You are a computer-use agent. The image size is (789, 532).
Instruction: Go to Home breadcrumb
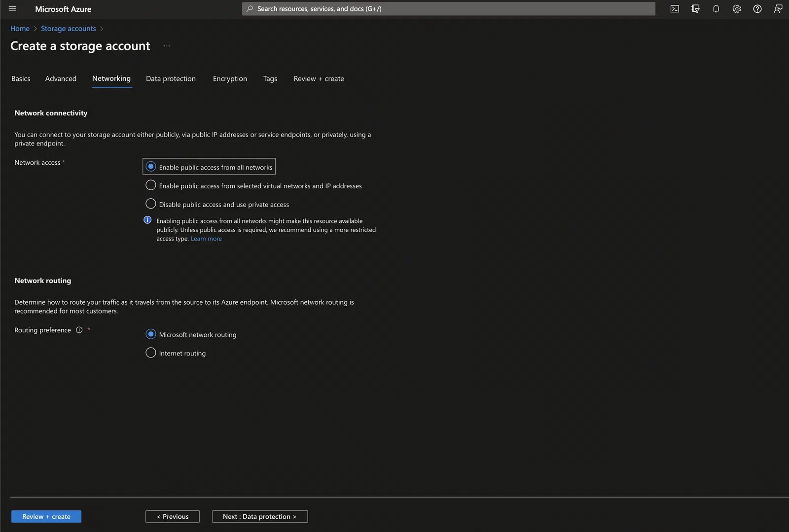[x=20, y=29]
